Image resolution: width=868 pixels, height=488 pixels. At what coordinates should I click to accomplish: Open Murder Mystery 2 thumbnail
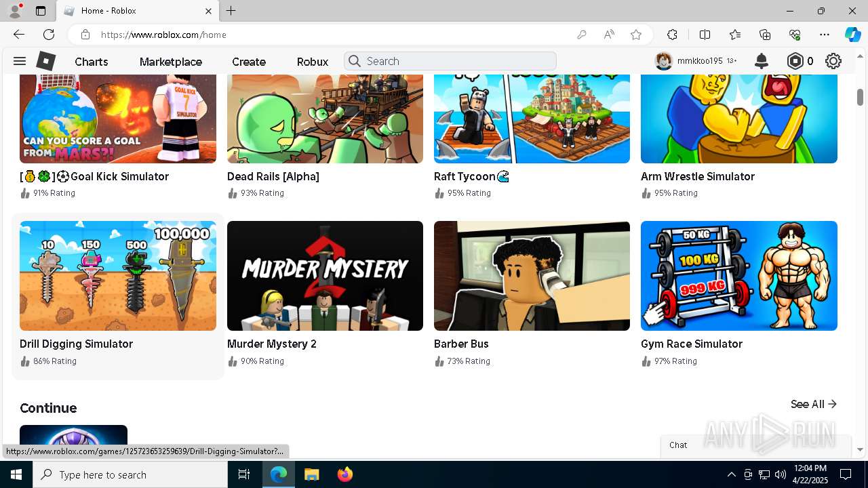325,276
